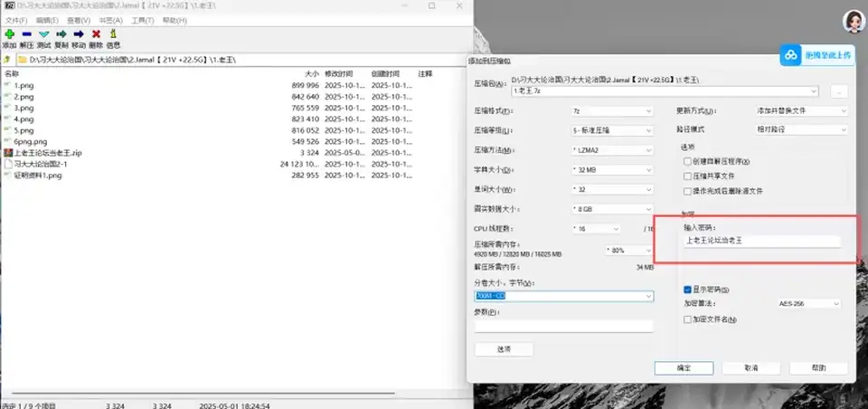Viewport: 868px width, 409px height.
Task: Open the CPU threads 16 dropdown
Action: (x=596, y=228)
